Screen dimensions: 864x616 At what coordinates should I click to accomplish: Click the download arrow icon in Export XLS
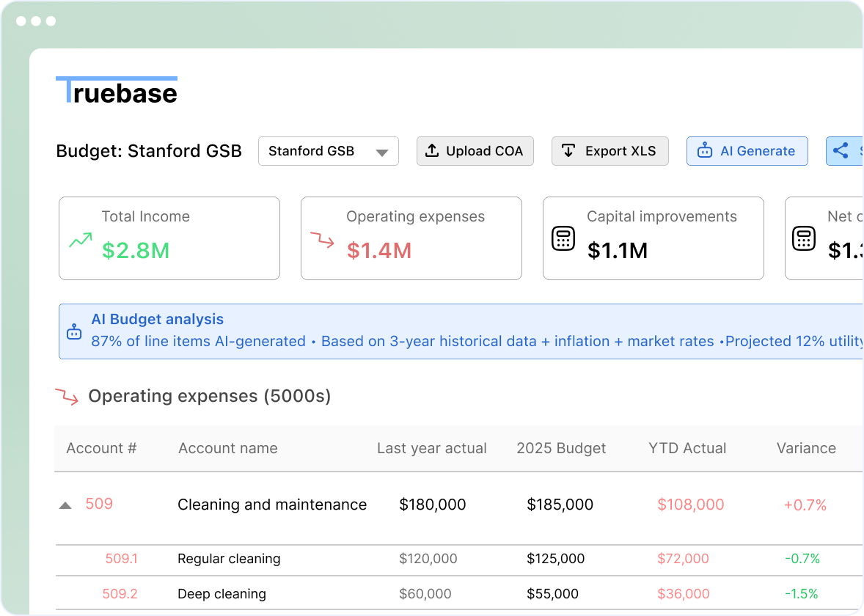click(x=568, y=150)
